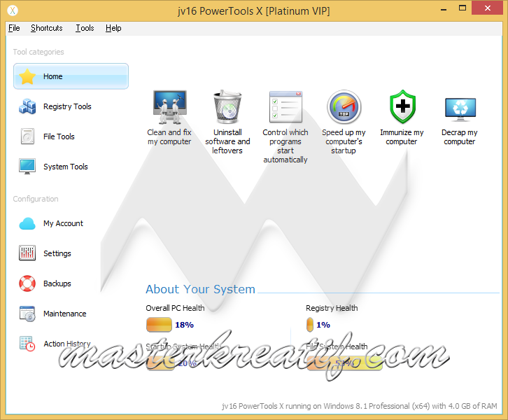This screenshot has width=508, height=420.
Task: Click the About Your System heading
Action: pyautogui.click(x=201, y=289)
